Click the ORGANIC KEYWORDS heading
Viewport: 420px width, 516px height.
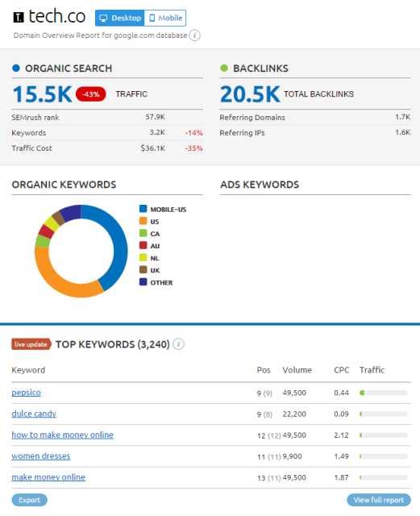coord(64,185)
